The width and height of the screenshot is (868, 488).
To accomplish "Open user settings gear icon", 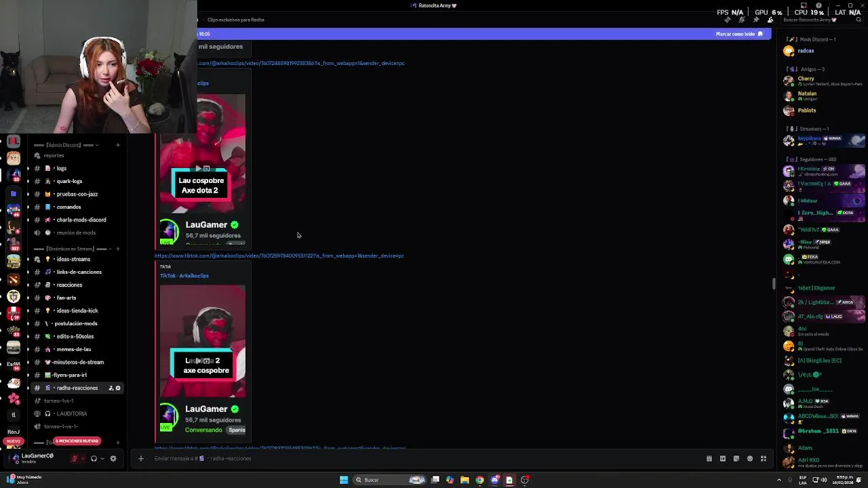I will (113, 458).
